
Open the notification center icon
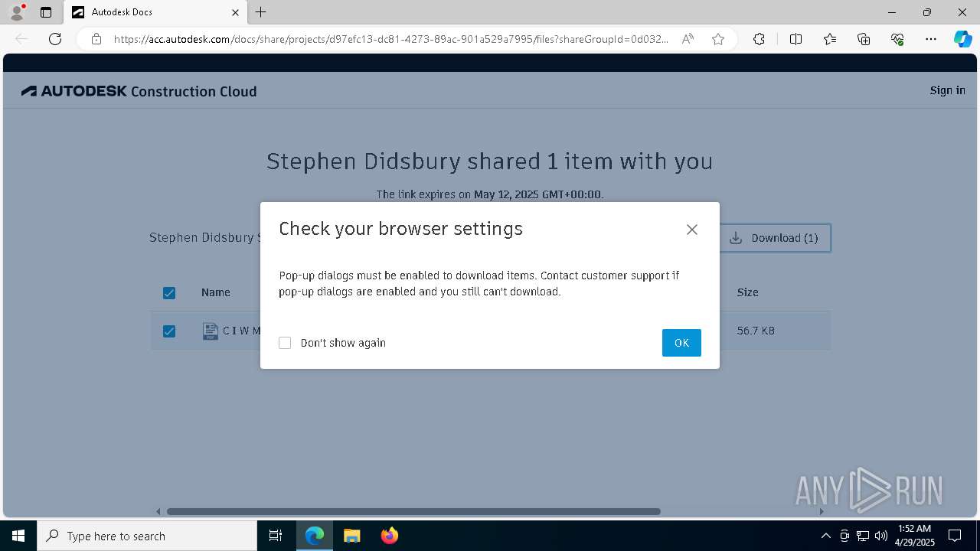(x=955, y=536)
